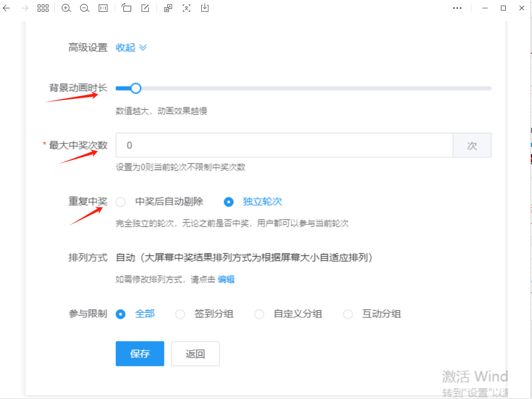This screenshot has height=399, width=532.
Task: Click the hint 设置为0则当前轮次不限制中奖次数
Action: click(x=181, y=167)
